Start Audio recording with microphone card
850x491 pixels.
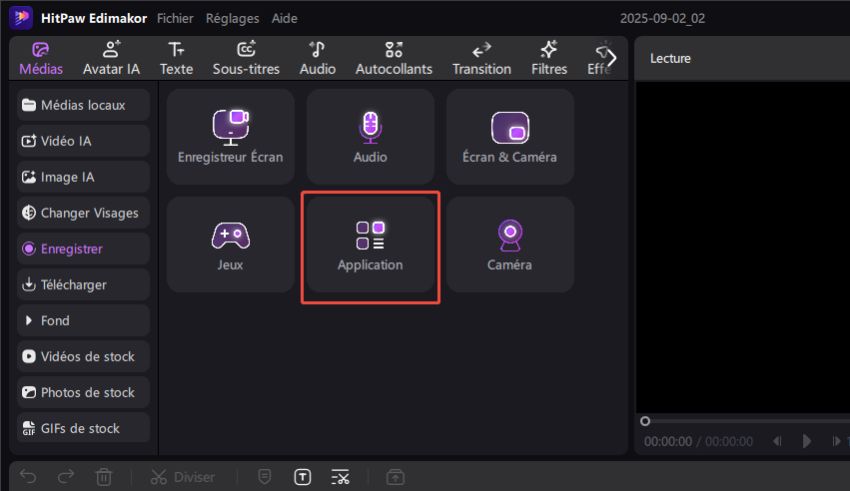(370, 137)
